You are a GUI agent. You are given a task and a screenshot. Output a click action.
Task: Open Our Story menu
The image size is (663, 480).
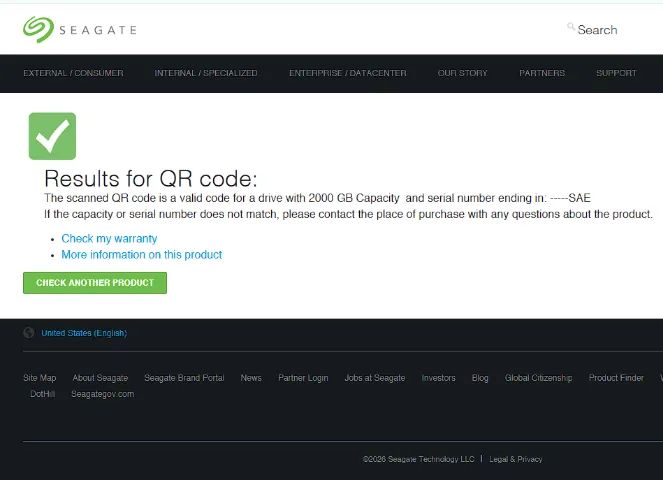463,73
